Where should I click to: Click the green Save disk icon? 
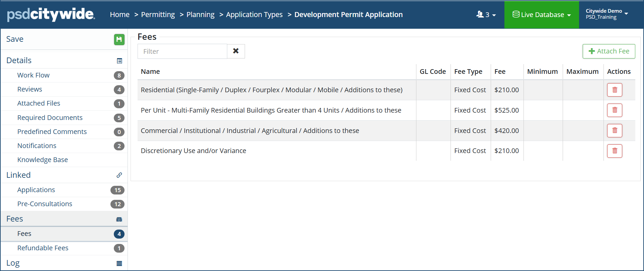point(119,39)
